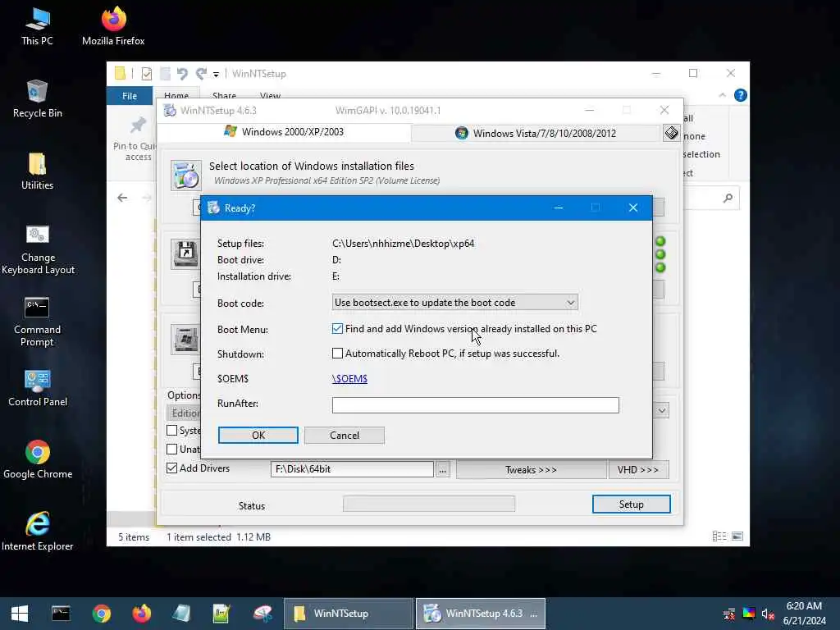Click Explorer help question mark icon
Screen dimensions: 840x630
tap(741, 95)
